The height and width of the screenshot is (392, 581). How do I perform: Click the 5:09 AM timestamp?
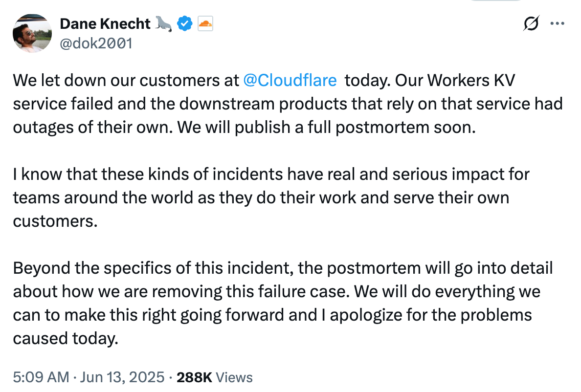pos(41,377)
